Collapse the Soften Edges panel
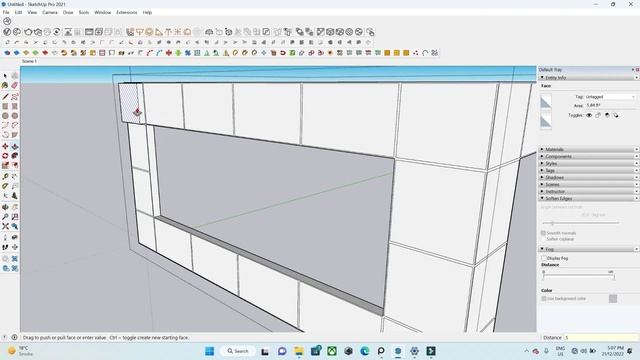Viewport: 640px width, 360px height. tap(588, 198)
